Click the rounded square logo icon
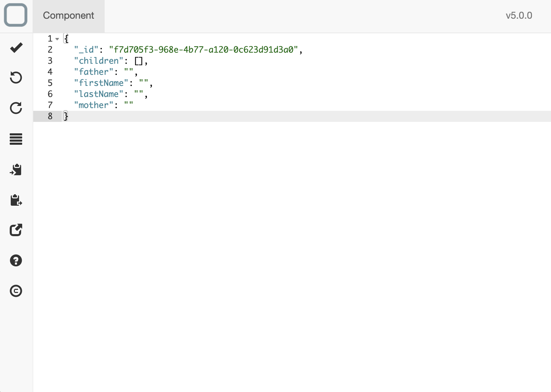Viewport: 551px width, 392px height. [x=16, y=15]
